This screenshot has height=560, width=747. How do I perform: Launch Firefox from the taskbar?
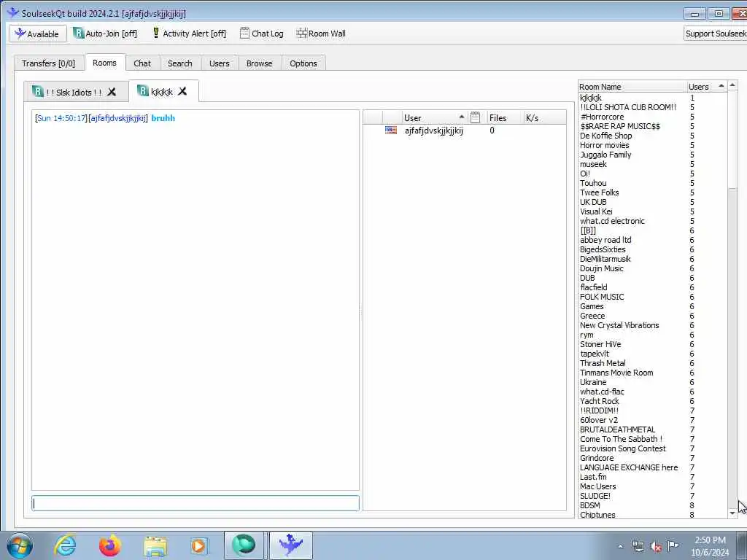tap(109, 545)
